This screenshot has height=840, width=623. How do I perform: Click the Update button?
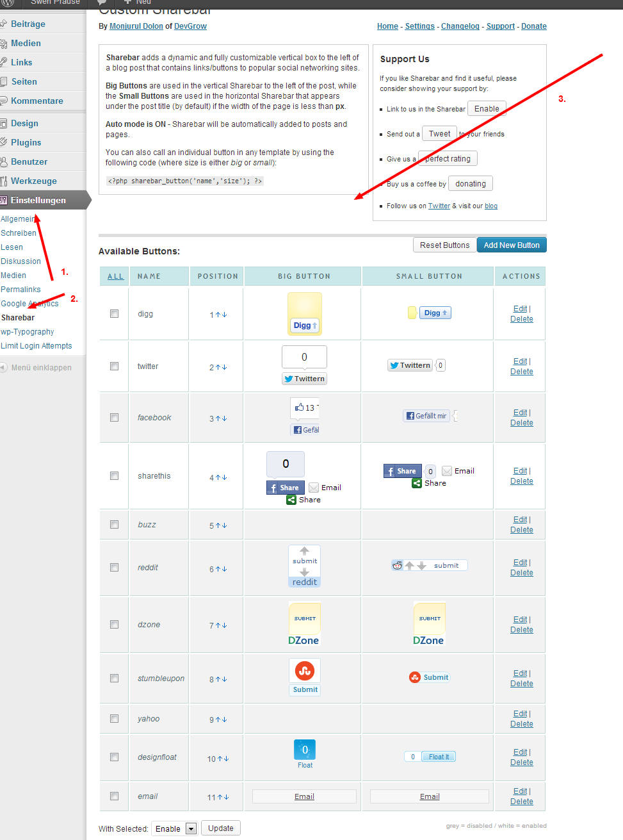coord(221,828)
